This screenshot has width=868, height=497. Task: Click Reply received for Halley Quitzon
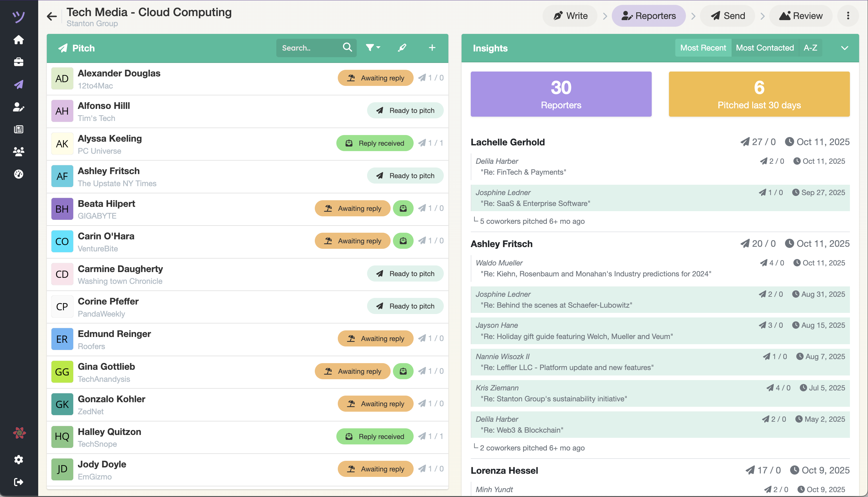click(375, 436)
